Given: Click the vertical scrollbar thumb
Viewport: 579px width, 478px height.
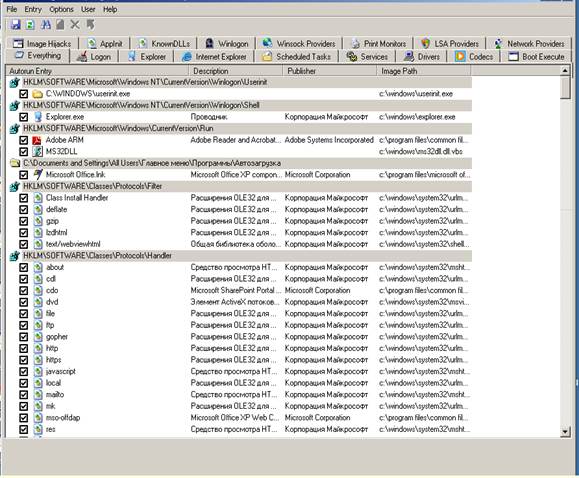Looking at the screenshot, I should coord(565,88).
